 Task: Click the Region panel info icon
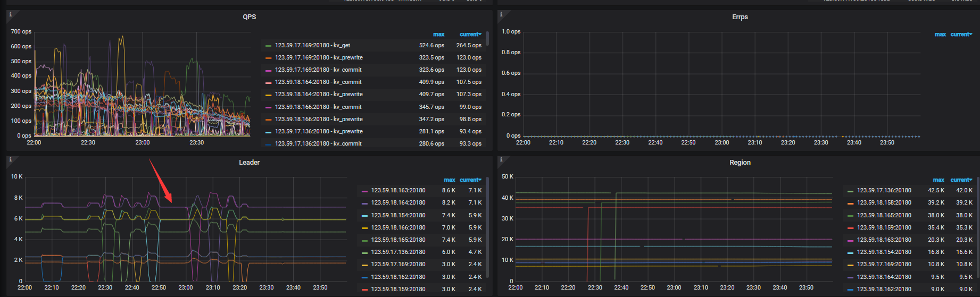[501, 159]
